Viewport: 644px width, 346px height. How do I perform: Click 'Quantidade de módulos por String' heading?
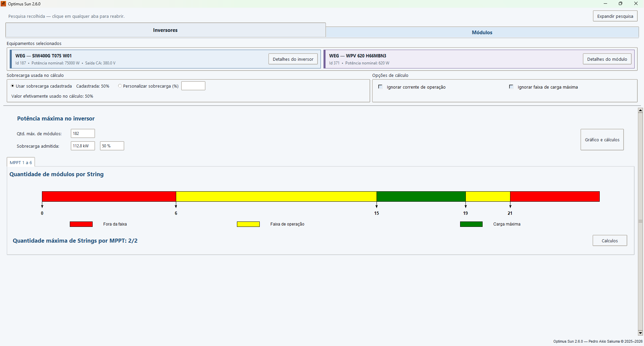tap(56, 174)
